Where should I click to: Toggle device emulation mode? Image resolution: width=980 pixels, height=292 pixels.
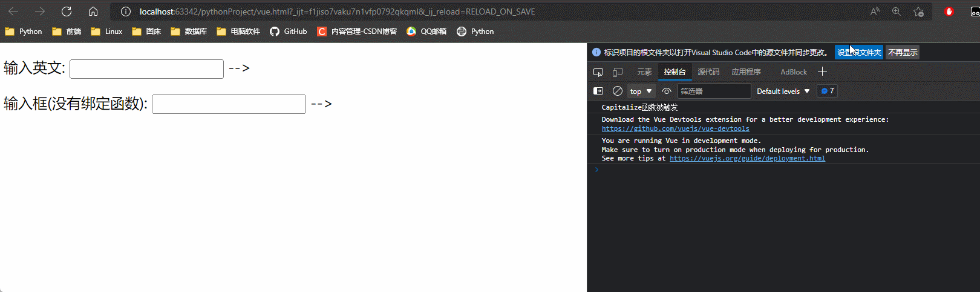(618, 72)
